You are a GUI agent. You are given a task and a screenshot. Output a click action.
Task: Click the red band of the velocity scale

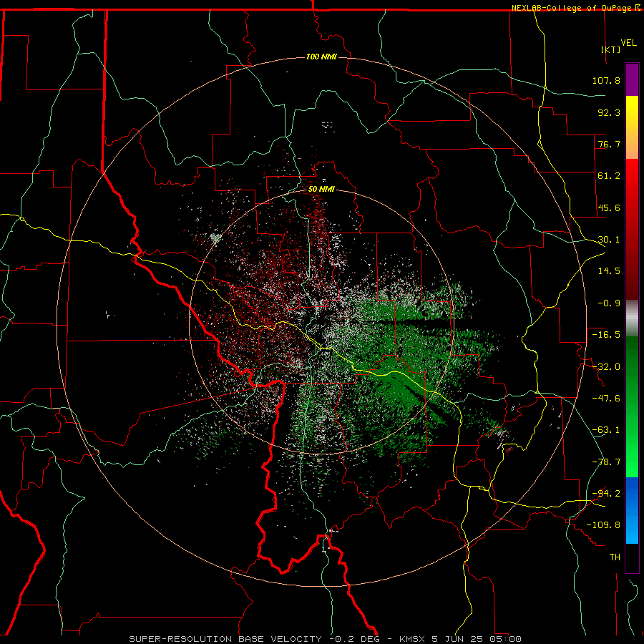[x=632, y=229]
